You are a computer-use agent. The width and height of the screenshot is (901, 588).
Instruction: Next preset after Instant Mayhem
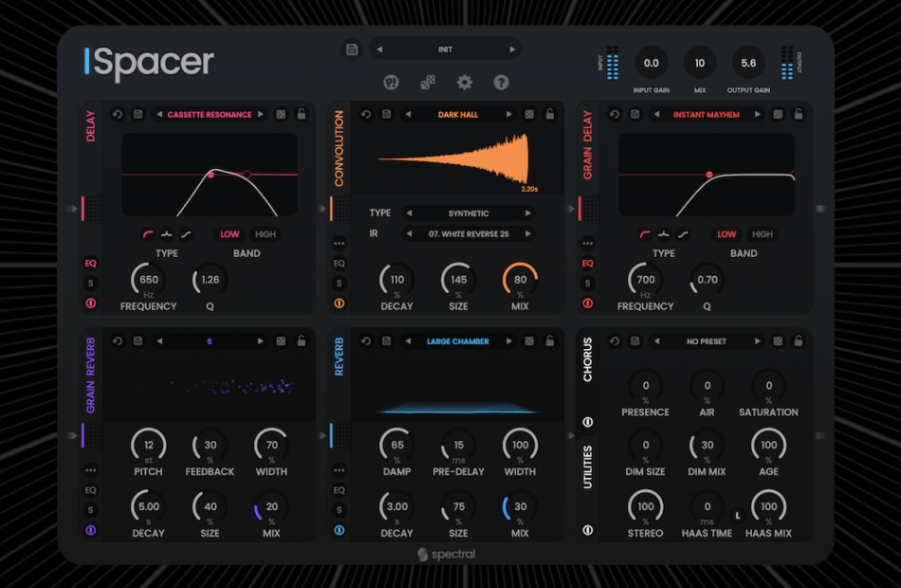pyautogui.click(x=758, y=115)
